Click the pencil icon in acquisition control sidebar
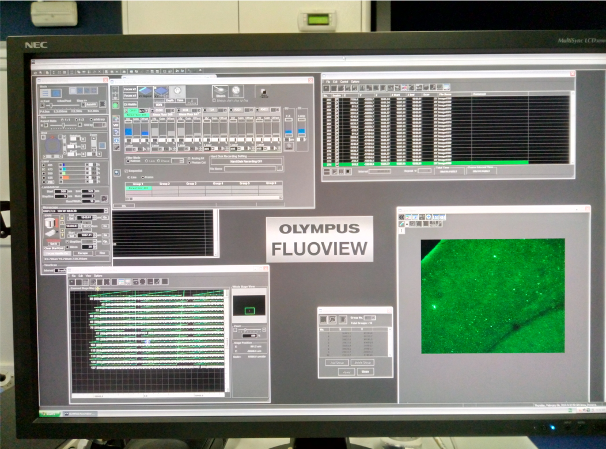This screenshot has height=449, width=606. coord(117,148)
